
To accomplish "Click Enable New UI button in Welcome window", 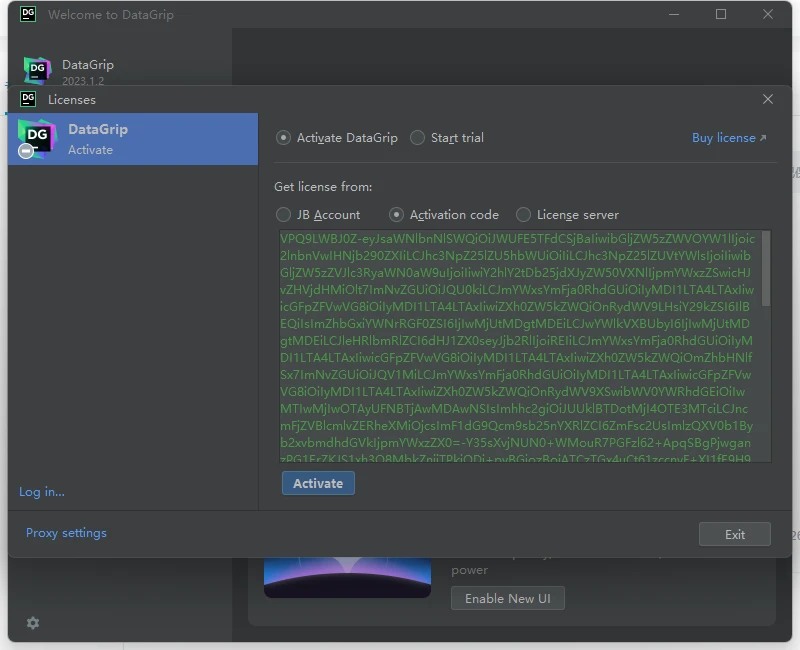I will point(508,598).
